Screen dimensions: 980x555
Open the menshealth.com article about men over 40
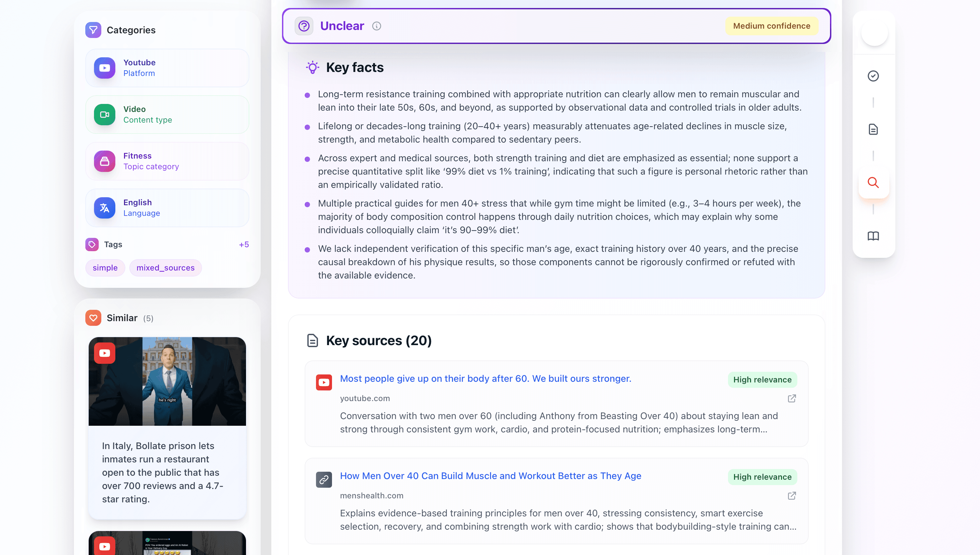[x=490, y=476]
